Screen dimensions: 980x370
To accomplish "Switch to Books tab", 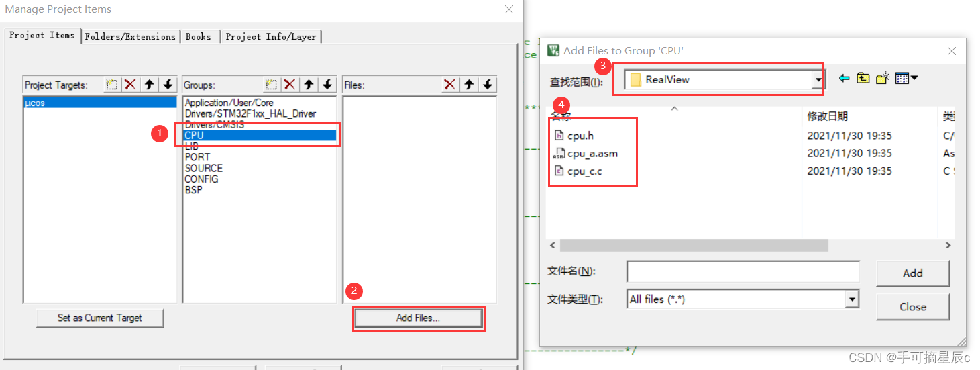I will pos(199,37).
